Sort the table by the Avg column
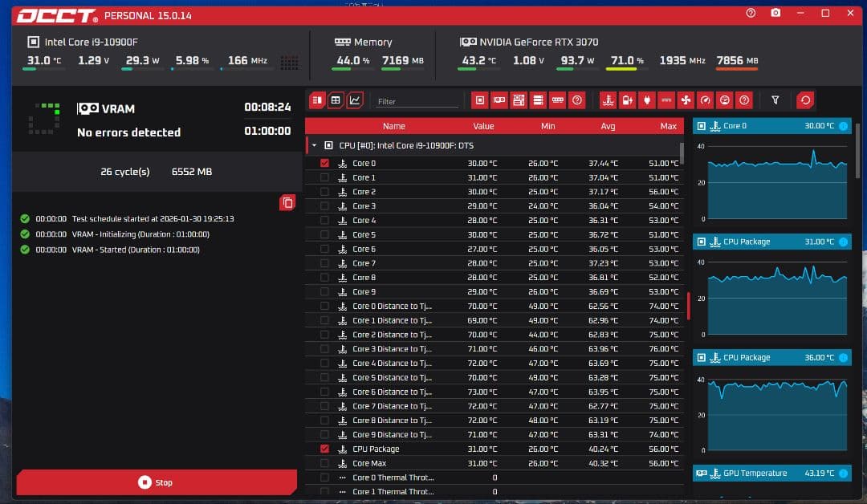Viewport: 867px width, 504px height. tap(608, 126)
